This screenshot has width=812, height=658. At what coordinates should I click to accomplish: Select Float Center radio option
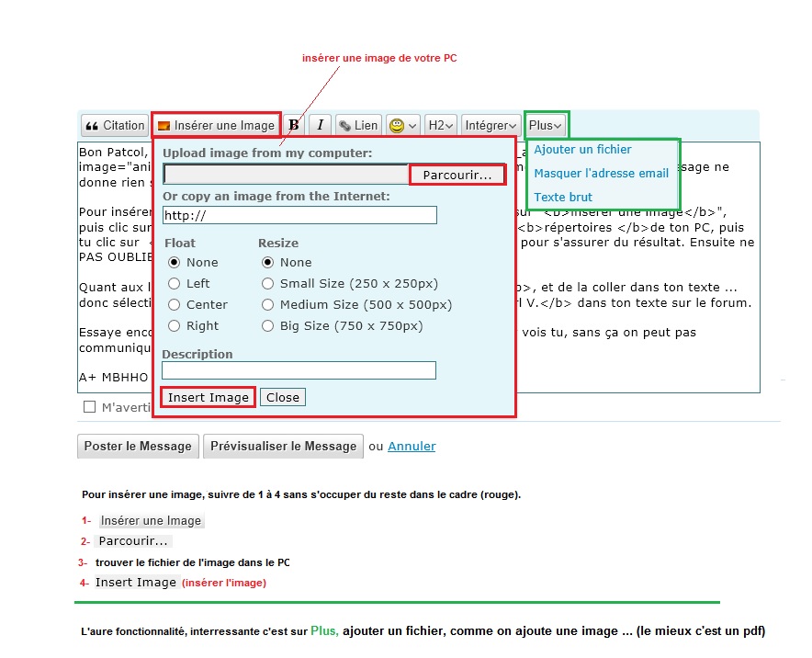coord(175,305)
